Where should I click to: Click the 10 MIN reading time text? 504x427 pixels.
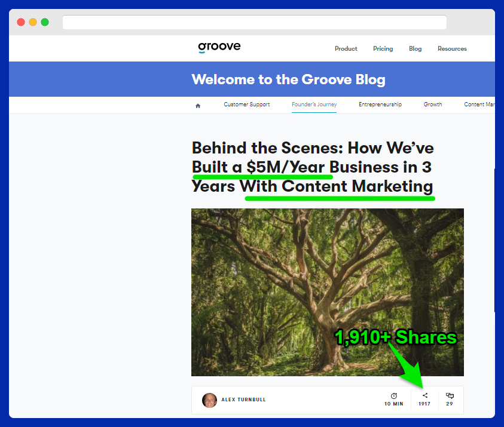(x=394, y=404)
